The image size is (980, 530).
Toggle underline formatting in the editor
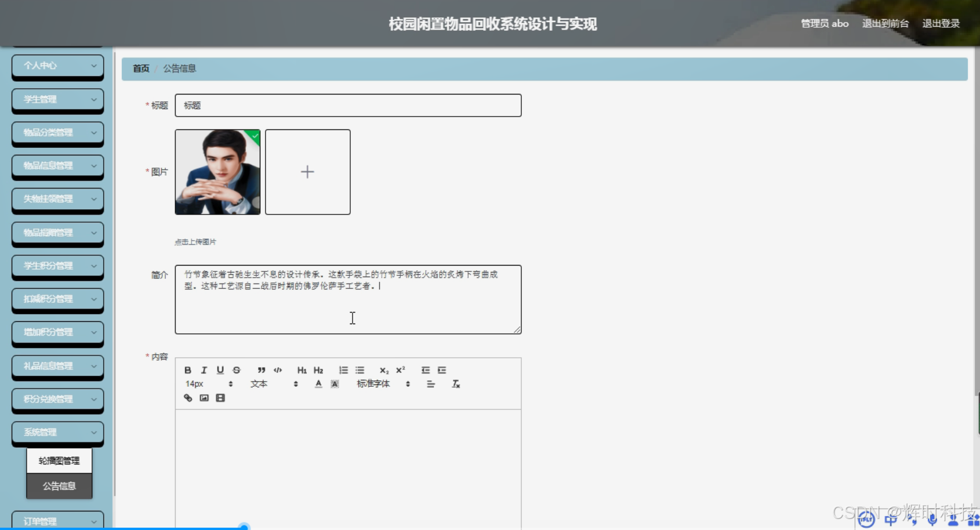[x=220, y=369]
